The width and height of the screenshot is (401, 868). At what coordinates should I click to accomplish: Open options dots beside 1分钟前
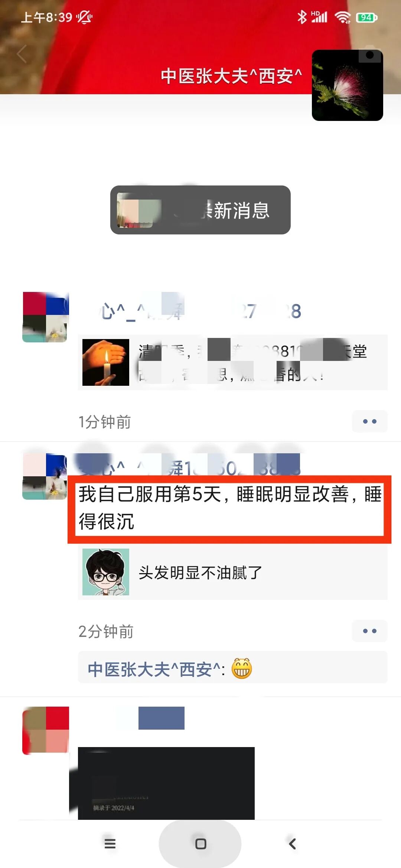pyautogui.click(x=370, y=421)
